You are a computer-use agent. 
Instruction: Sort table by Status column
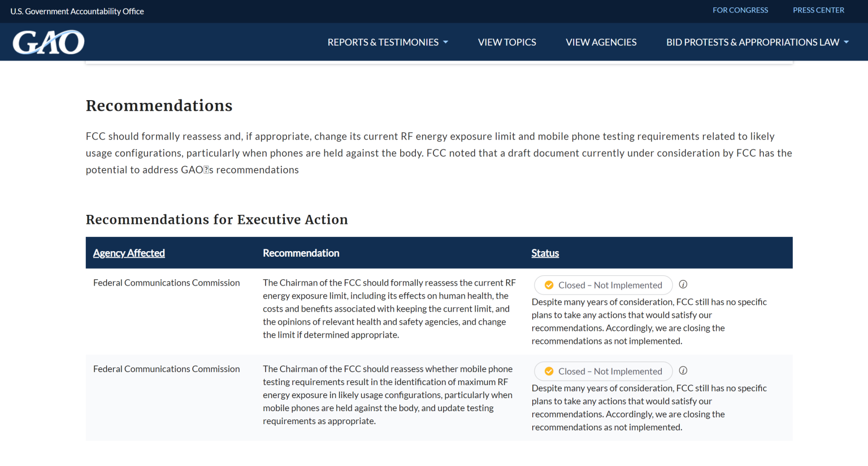coord(545,253)
